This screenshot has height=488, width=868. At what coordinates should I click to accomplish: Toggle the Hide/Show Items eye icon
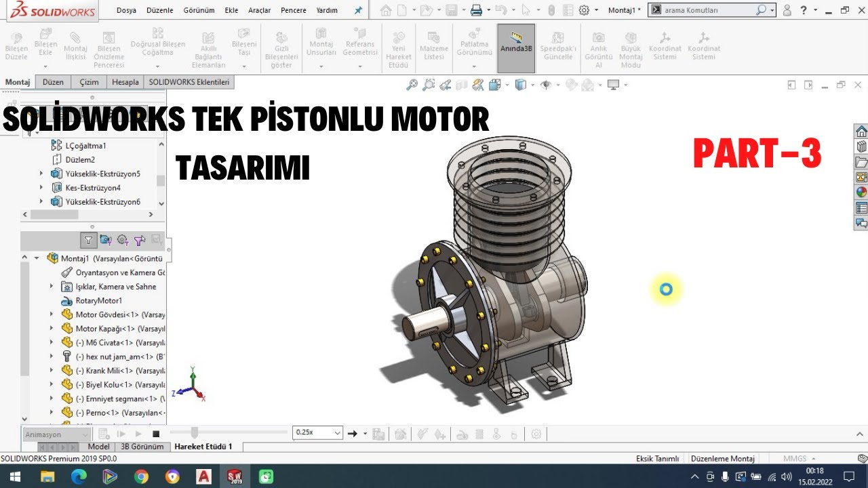[x=545, y=85]
